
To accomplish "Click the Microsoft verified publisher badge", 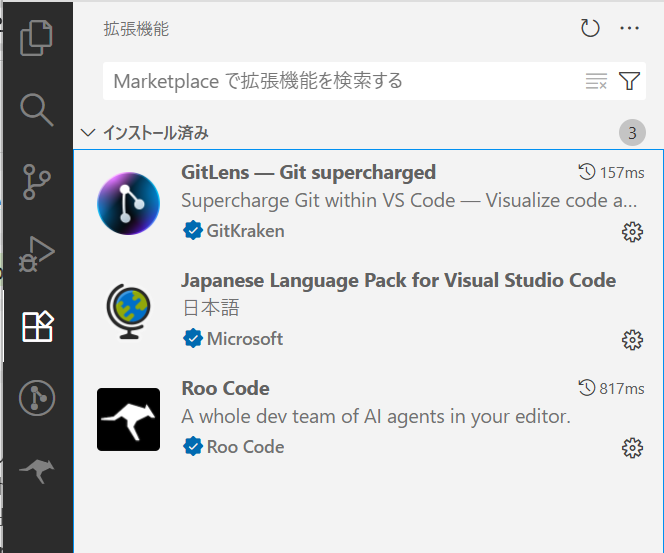I will click(193, 339).
